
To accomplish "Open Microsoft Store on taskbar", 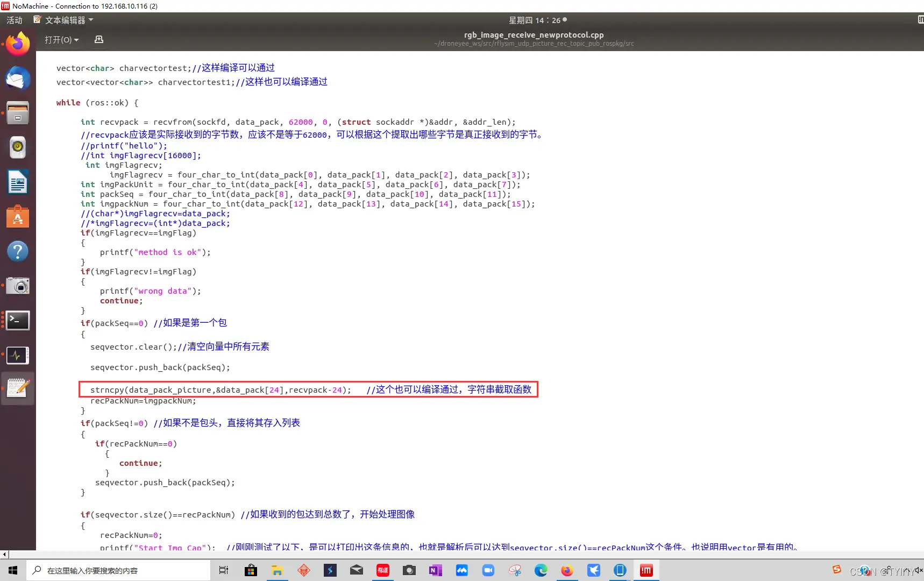I will [x=251, y=570].
